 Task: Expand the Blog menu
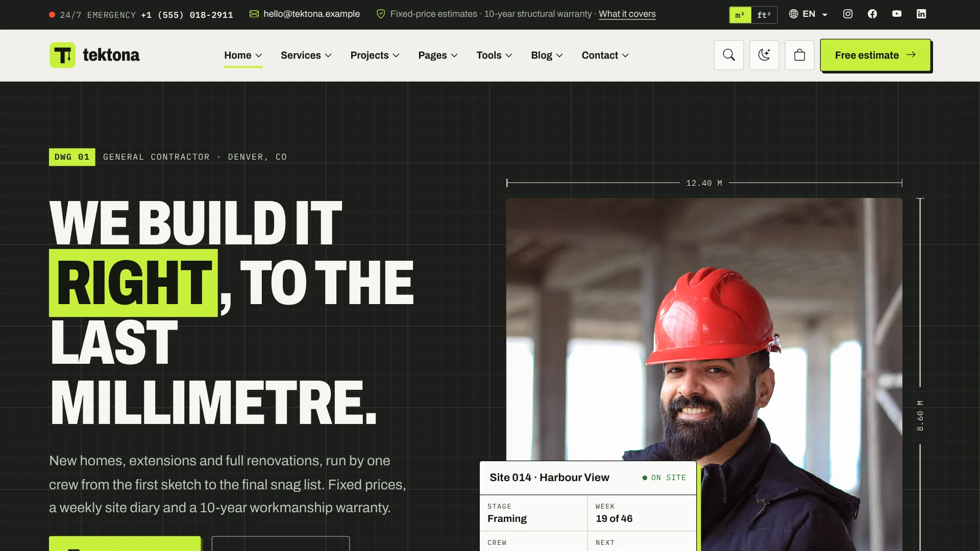(547, 55)
